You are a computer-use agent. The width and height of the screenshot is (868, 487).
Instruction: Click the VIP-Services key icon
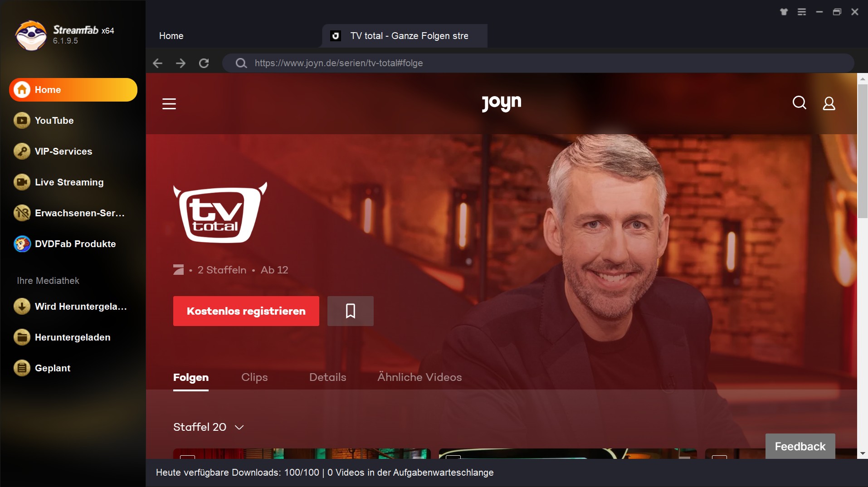tap(22, 151)
